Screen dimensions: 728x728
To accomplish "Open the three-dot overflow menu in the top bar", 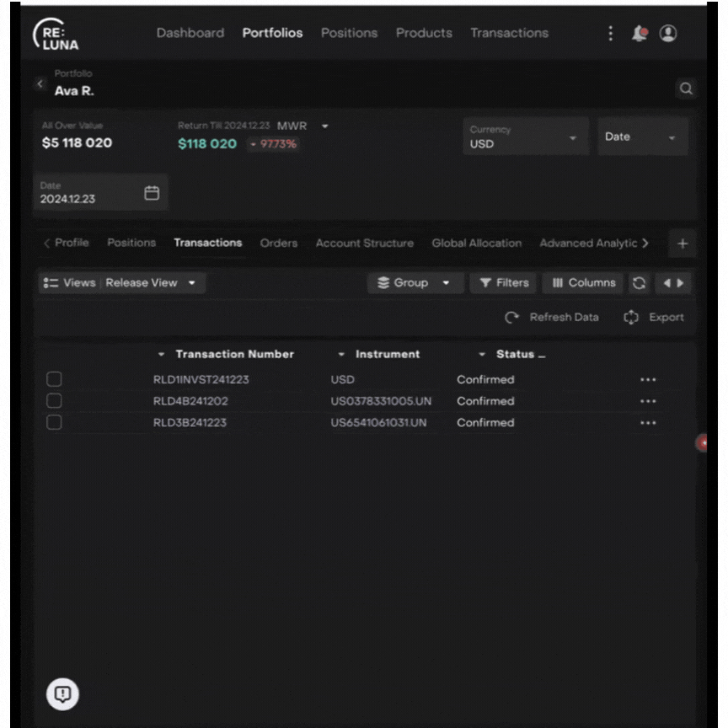I will [611, 33].
